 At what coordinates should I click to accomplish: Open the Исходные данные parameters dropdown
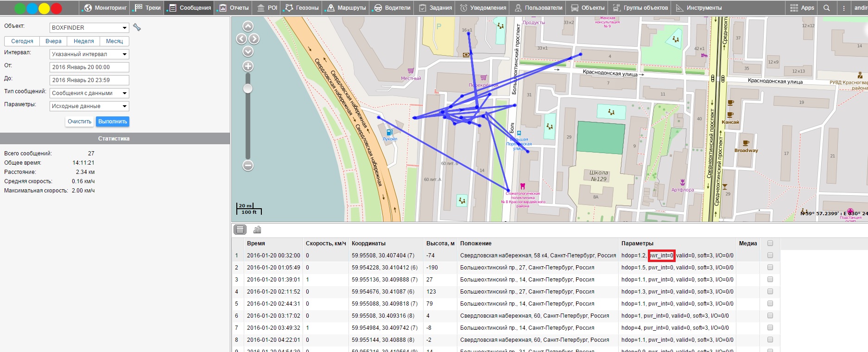[89, 106]
